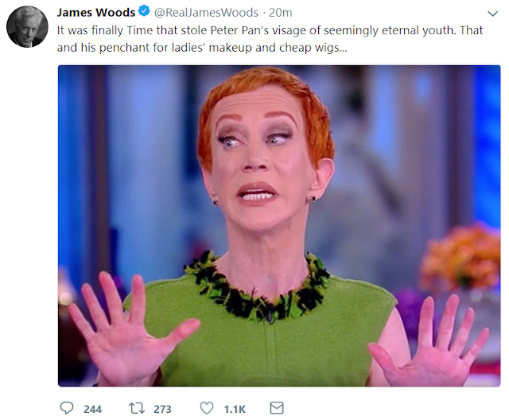Click the orange flowers in the attached photo
This screenshot has width=509, height=420.
pos(461,256)
